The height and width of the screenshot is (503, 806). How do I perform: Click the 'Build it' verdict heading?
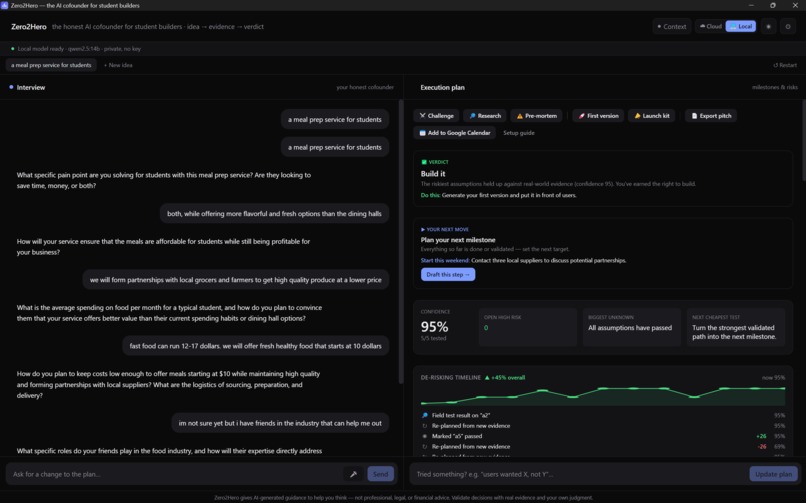[433, 174]
